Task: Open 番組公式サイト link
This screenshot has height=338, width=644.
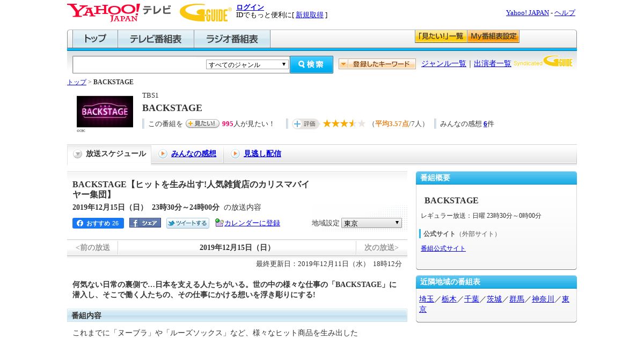Action: tap(443, 248)
